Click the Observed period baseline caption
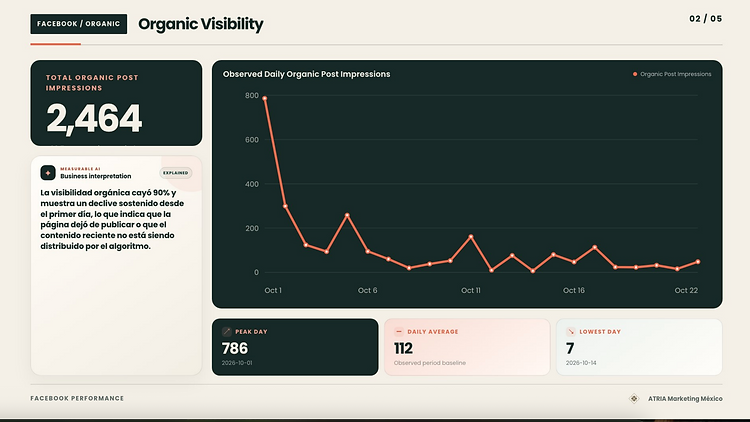The height and width of the screenshot is (422, 750). click(x=430, y=363)
